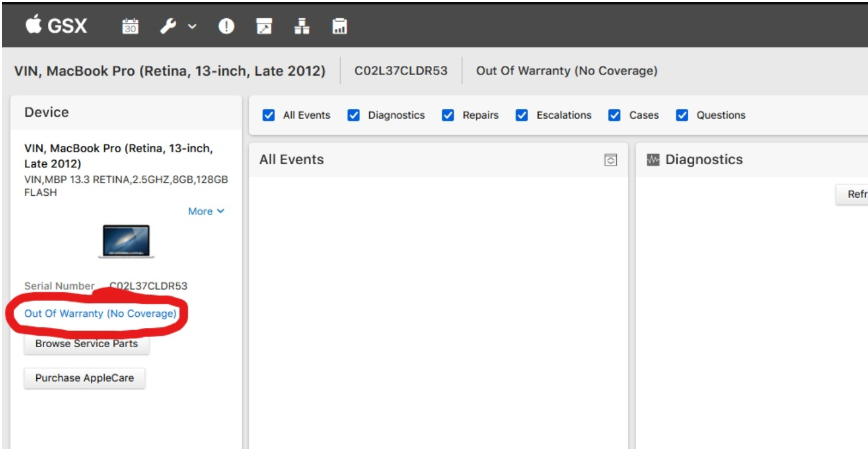Open the calendar icon in top bar
868x449 pixels.
click(130, 27)
